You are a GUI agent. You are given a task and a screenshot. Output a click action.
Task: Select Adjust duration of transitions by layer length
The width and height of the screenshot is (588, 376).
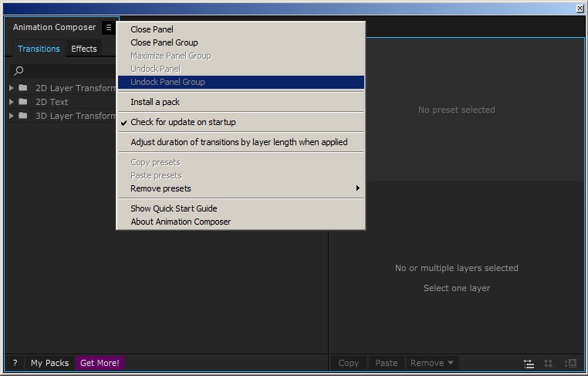241,142
